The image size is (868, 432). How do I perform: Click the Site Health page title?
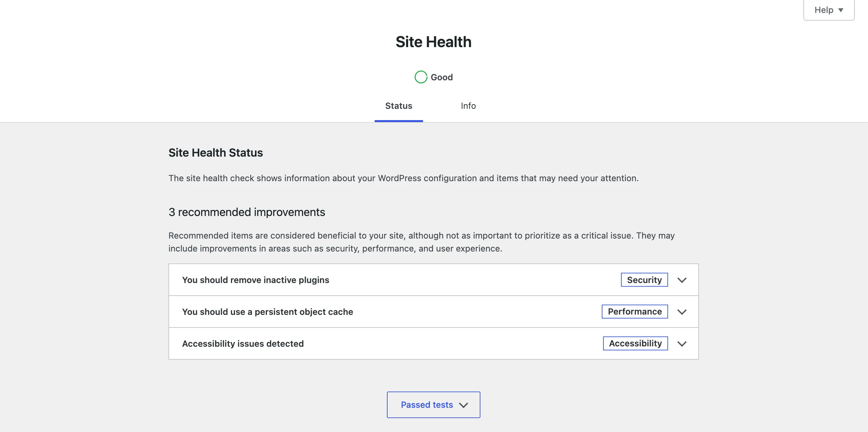tap(433, 42)
